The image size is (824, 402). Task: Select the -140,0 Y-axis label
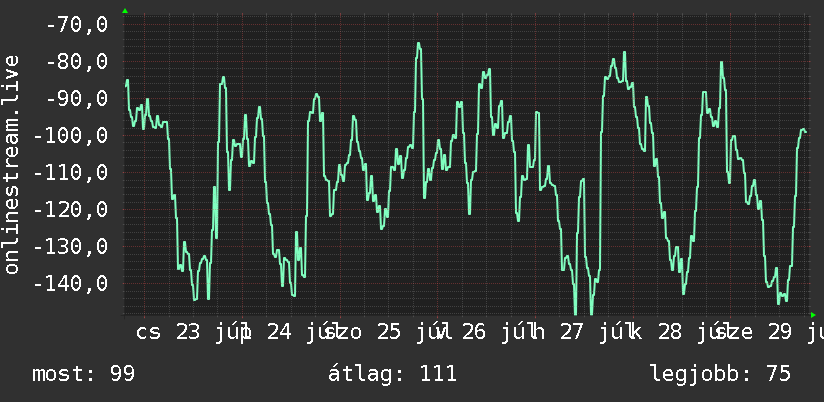tap(70, 284)
